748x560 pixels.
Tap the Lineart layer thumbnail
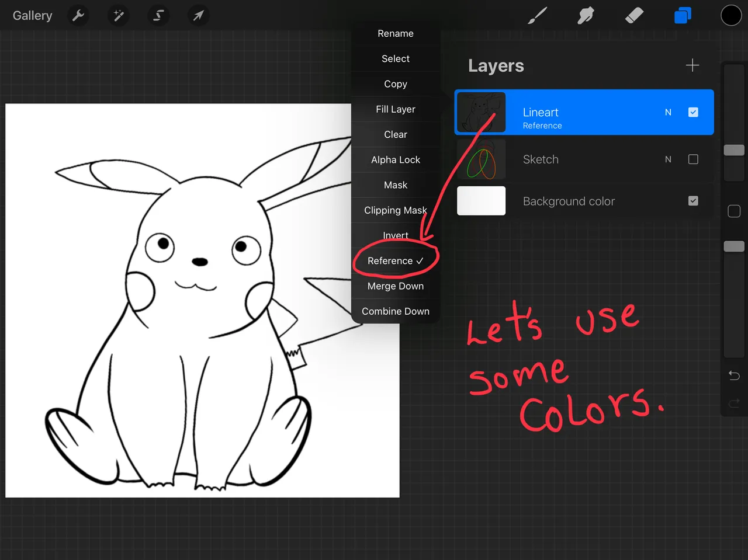[481, 112]
